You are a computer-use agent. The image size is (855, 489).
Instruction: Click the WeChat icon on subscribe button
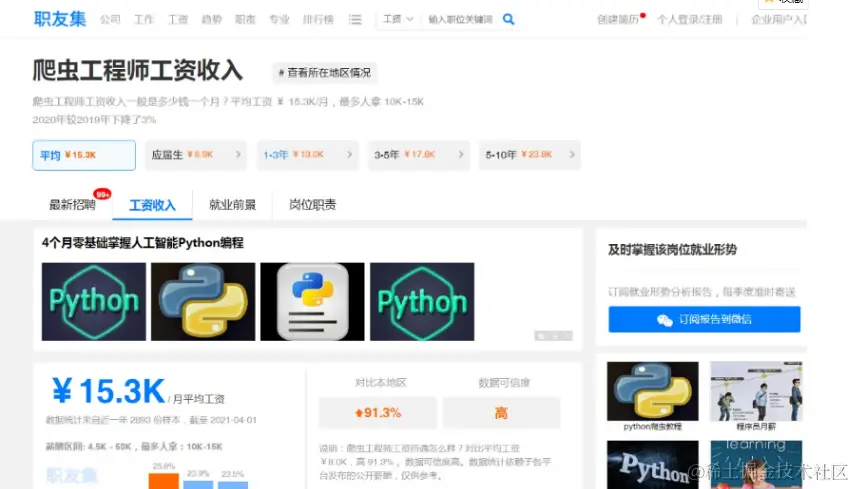pyautogui.click(x=664, y=320)
